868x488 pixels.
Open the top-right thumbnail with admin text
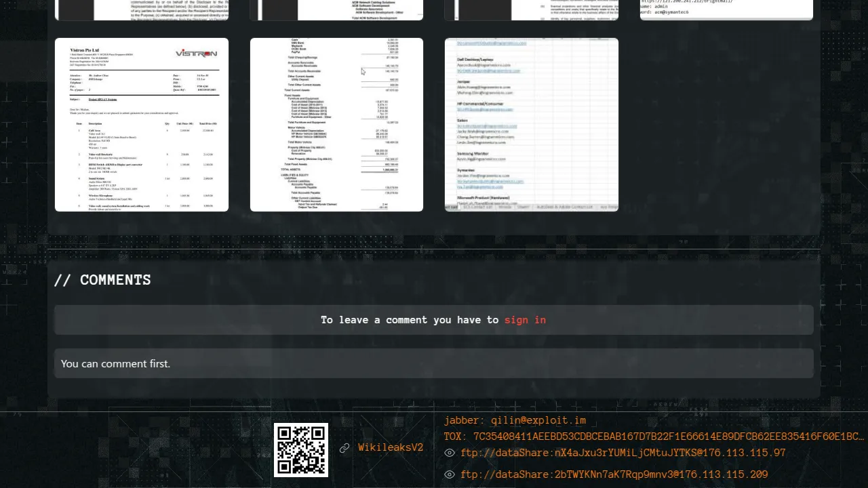pyautogui.click(x=726, y=9)
